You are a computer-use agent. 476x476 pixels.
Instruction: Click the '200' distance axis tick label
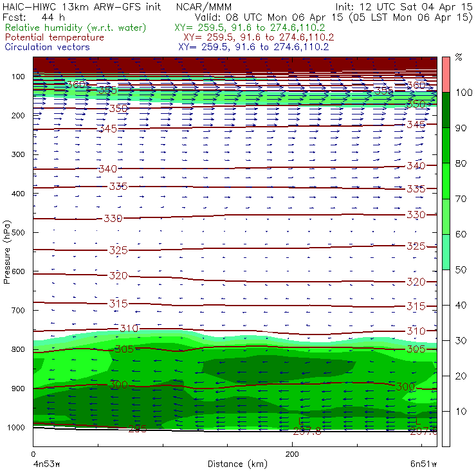[x=292, y=454]
